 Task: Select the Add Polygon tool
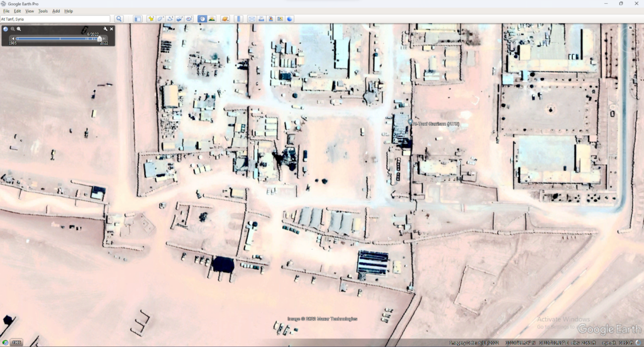click(161, 19)
